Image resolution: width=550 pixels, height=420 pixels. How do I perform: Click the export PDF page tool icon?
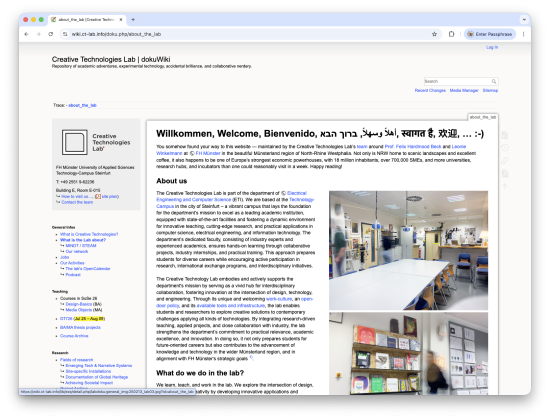click(x=505, y=174)
